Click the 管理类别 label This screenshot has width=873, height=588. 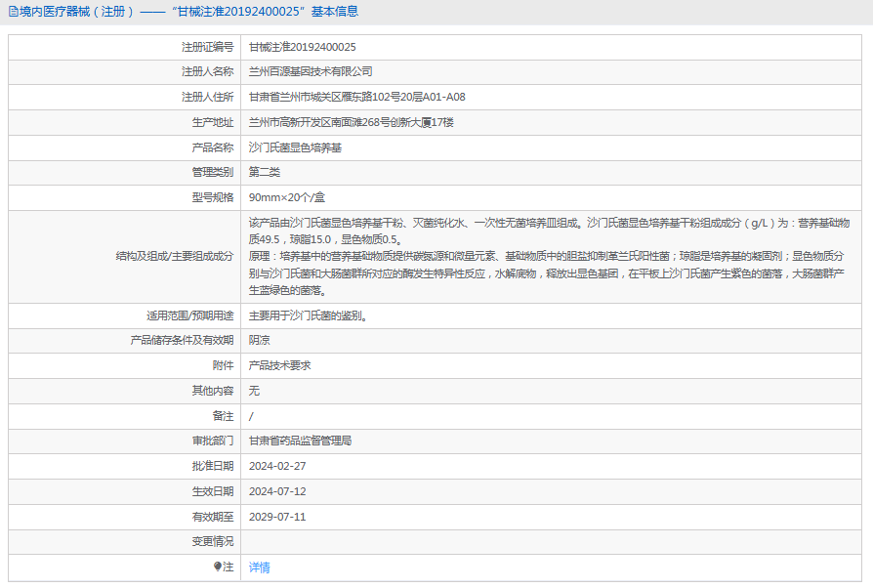(213, 172)
